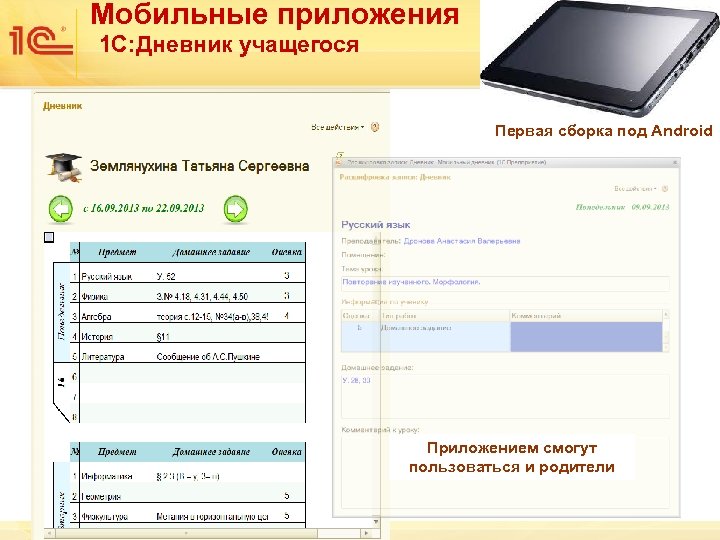Image resolution: width=720 pixels, height=540 pixels.
Task: Go to next week with green right arrow
Action: click(236, 209)
